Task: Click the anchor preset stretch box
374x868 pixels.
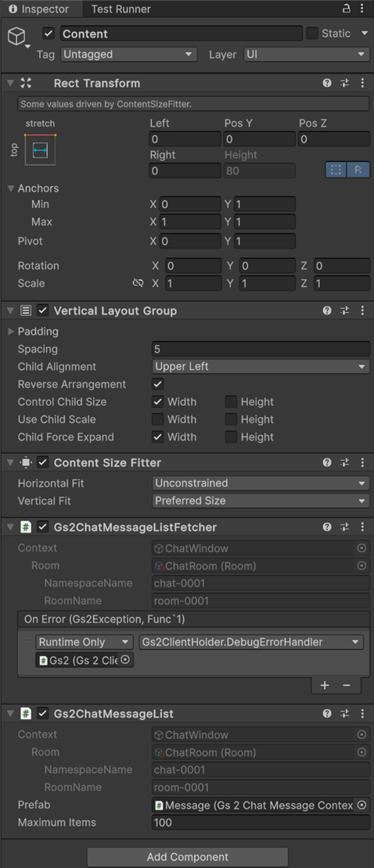Action: pyautogui.click(x=41, y=149)
